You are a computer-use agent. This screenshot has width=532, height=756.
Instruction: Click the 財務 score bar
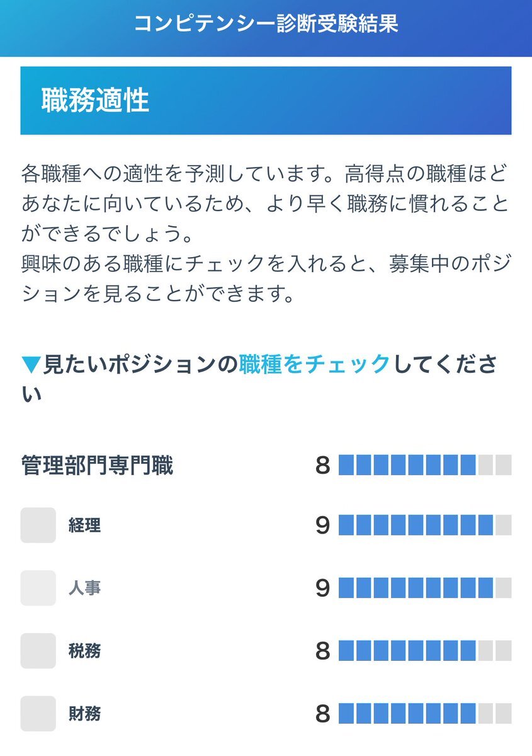tap(425, 714)
